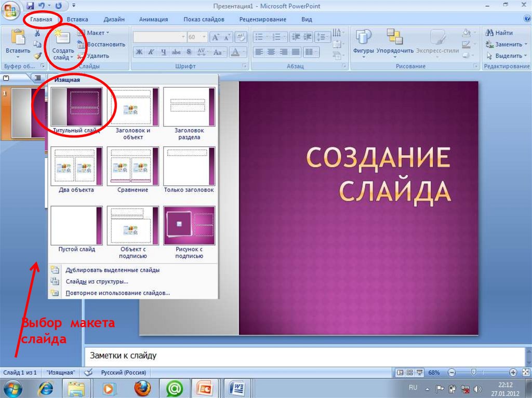Choose Дублировать выделенные слайды
532x398 pixels.
click(112, 270)
